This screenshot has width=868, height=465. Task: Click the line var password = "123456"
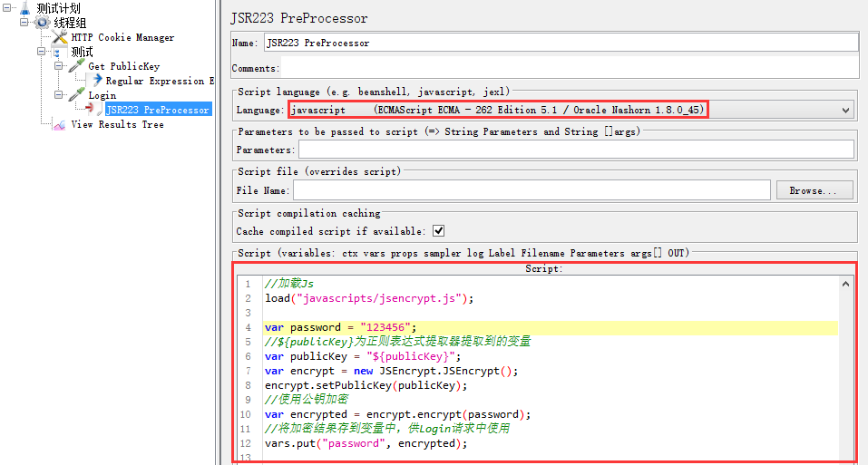(x=340, y=327)
